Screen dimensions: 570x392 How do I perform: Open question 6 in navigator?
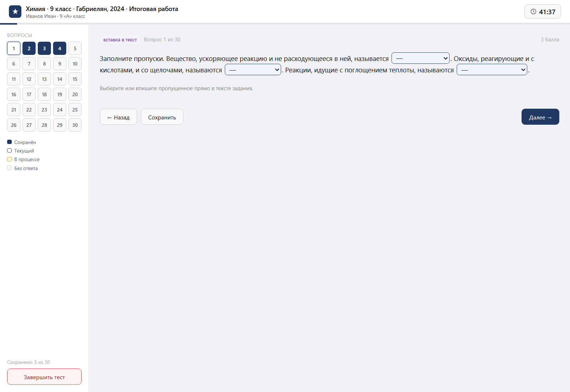click(14, 64)
